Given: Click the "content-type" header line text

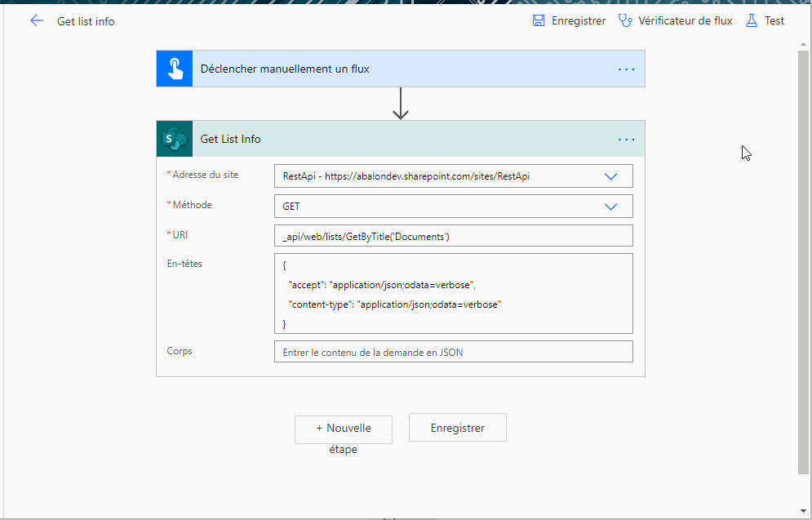Looking at the screenshot, I should click(x=395, y=304).
